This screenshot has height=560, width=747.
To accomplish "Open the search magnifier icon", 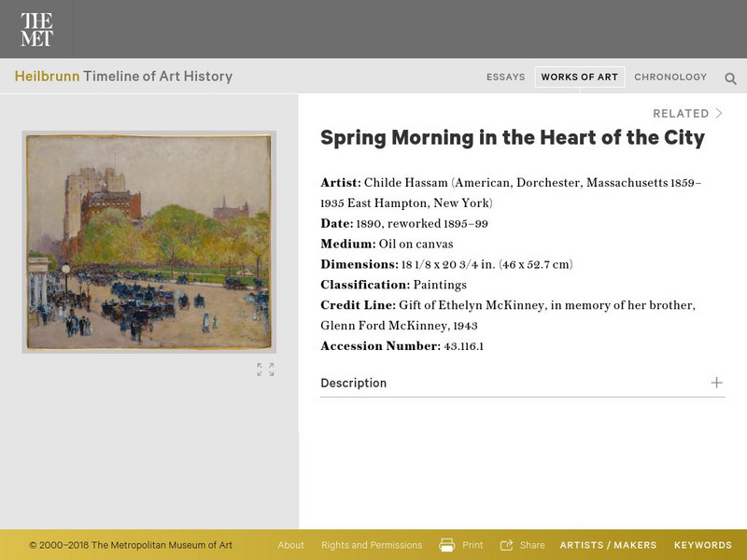I will [730, 78].
